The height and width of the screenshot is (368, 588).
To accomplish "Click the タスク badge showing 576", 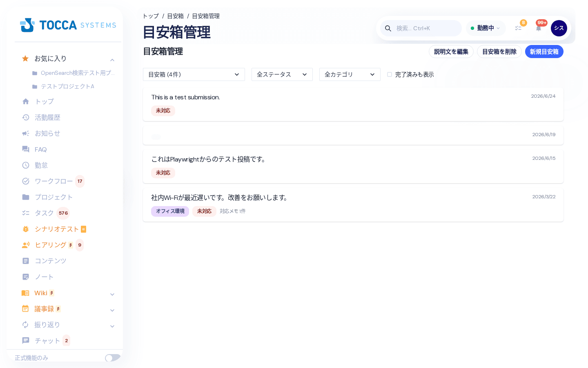I will (x=63, y=213).
